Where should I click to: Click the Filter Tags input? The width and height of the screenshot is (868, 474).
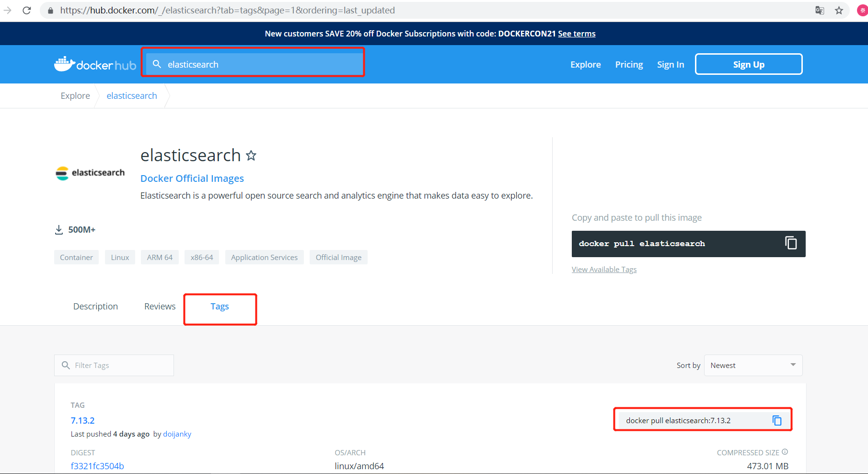(x=114, y=366)
